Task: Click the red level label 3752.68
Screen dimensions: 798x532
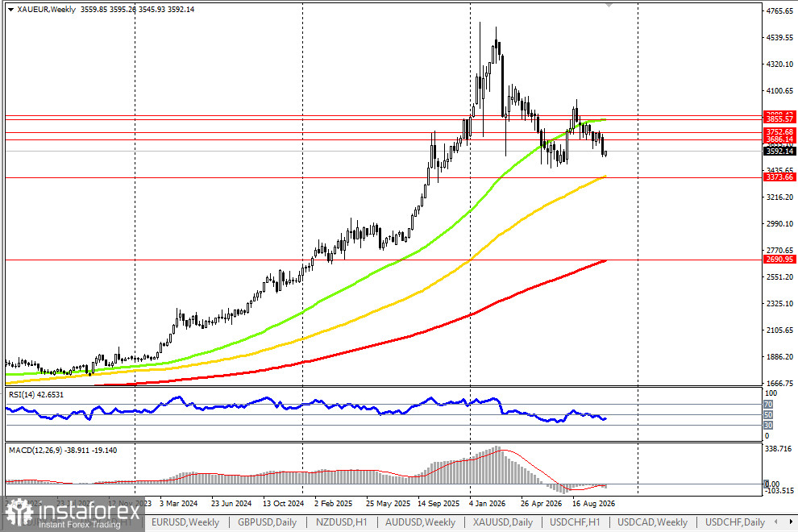Action: click(x=779, y=132)
